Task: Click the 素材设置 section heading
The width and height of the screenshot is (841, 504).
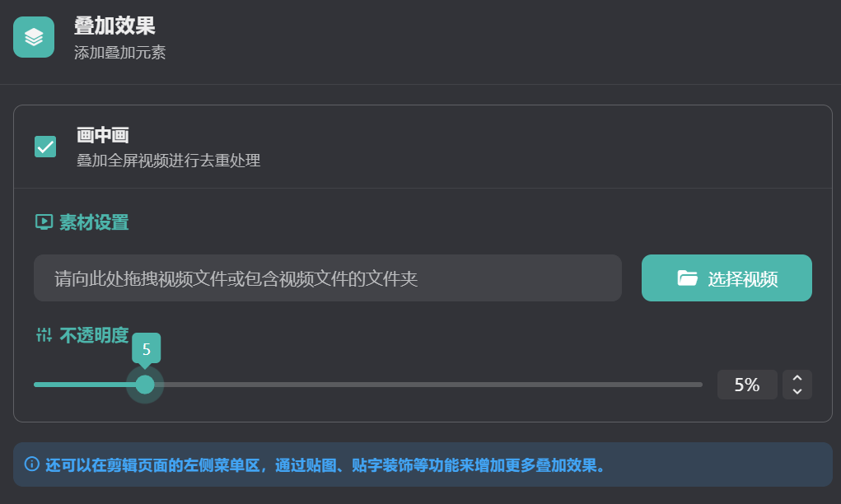Action: click(x=94, y=222)
